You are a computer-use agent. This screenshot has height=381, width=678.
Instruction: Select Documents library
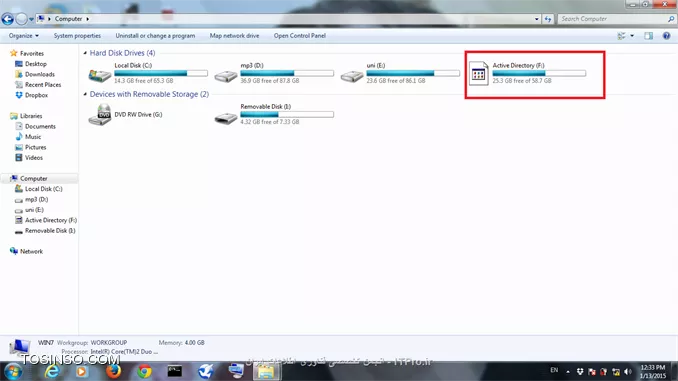pyautogui.click(x=40, y=126)
